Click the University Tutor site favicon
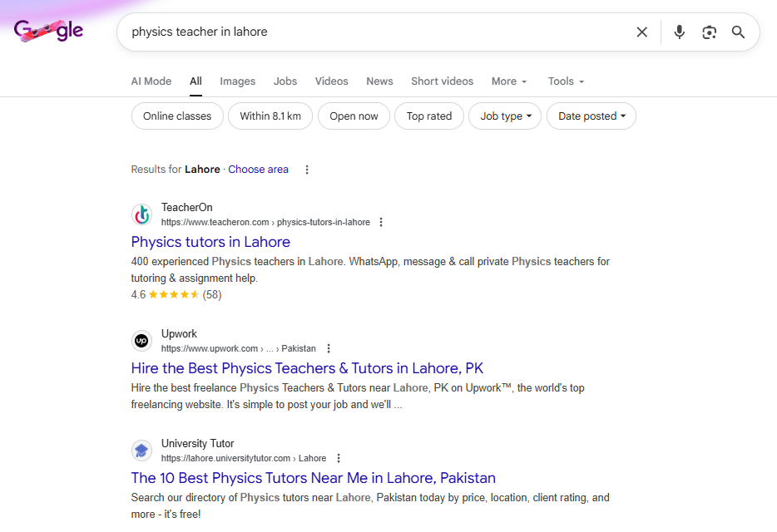The height and width of the screenshot is (532, 777). point(141,451)
